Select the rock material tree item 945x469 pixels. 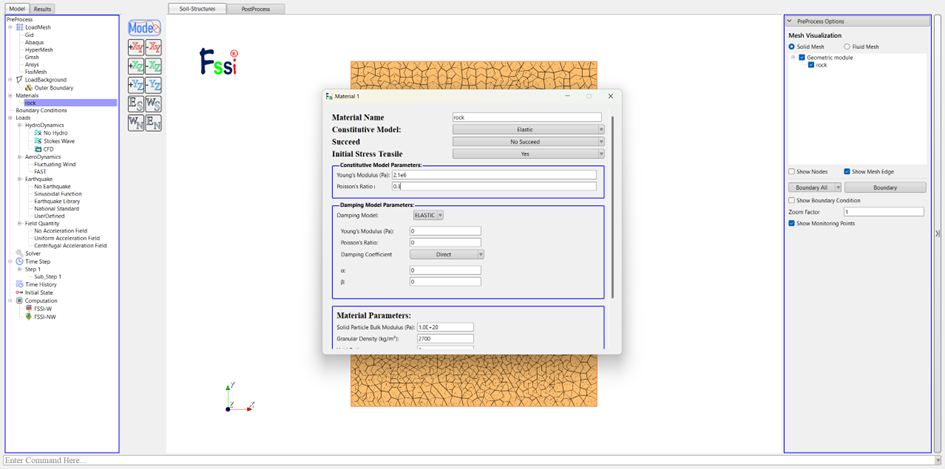(x=30, y=103)
